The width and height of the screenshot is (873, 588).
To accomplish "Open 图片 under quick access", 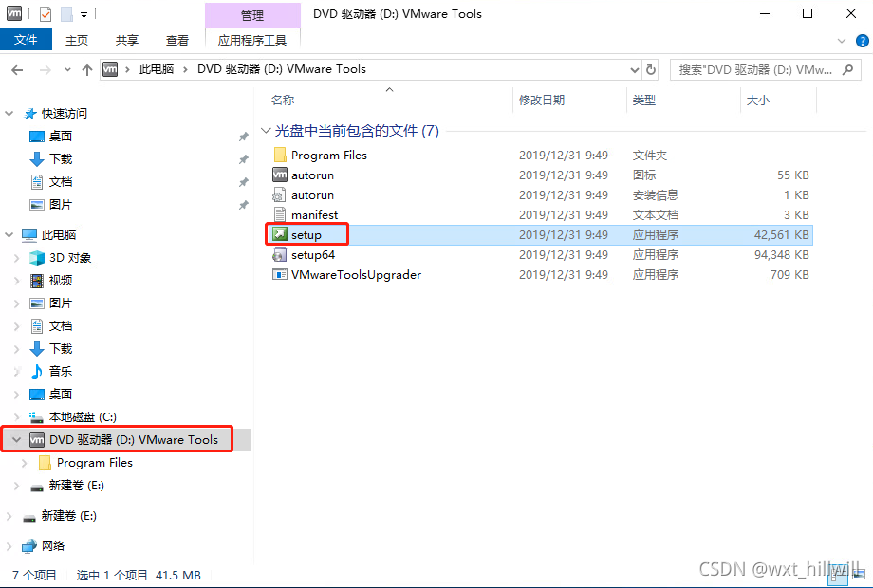I will point(61,205).
